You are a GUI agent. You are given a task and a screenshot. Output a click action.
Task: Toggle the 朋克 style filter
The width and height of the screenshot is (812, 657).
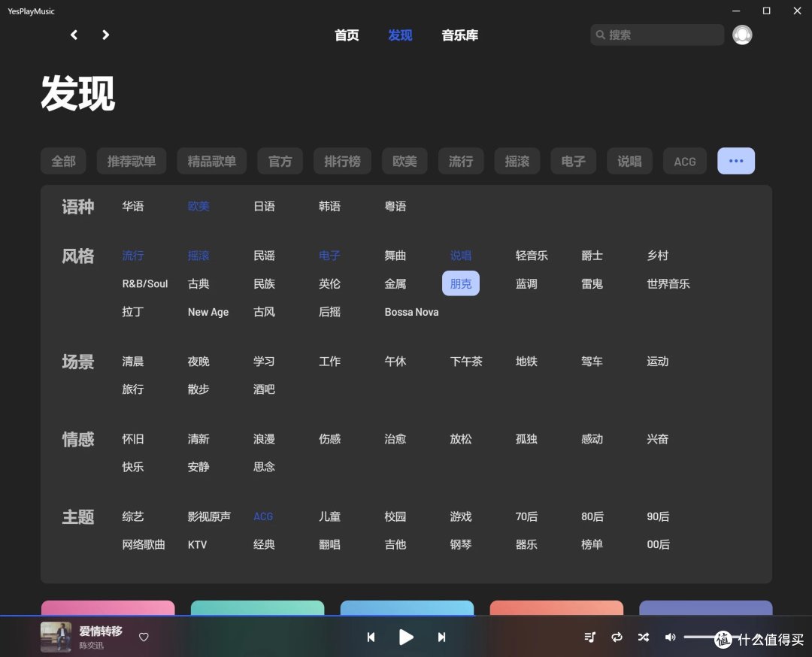click(x=460, y=283)
